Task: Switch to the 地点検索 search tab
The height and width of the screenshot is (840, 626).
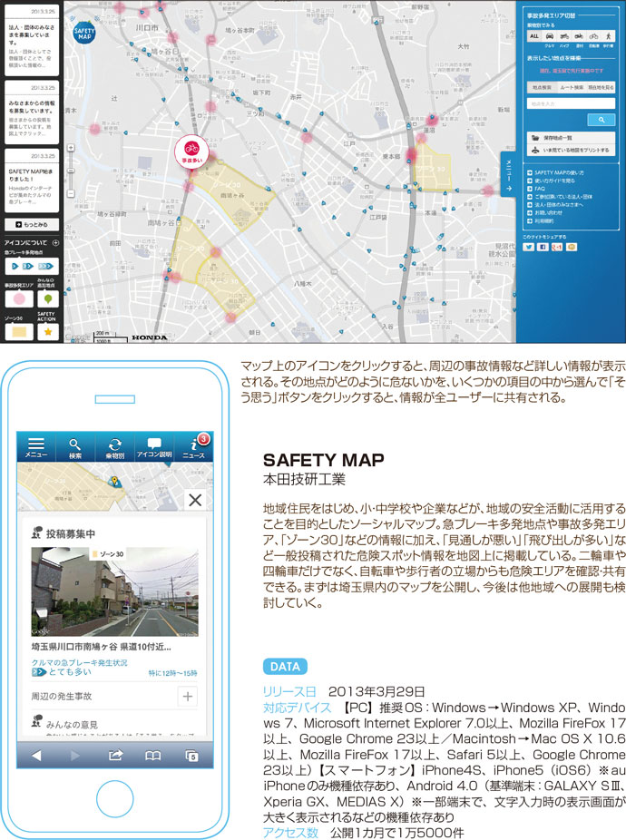Action: tap(542, 87)
